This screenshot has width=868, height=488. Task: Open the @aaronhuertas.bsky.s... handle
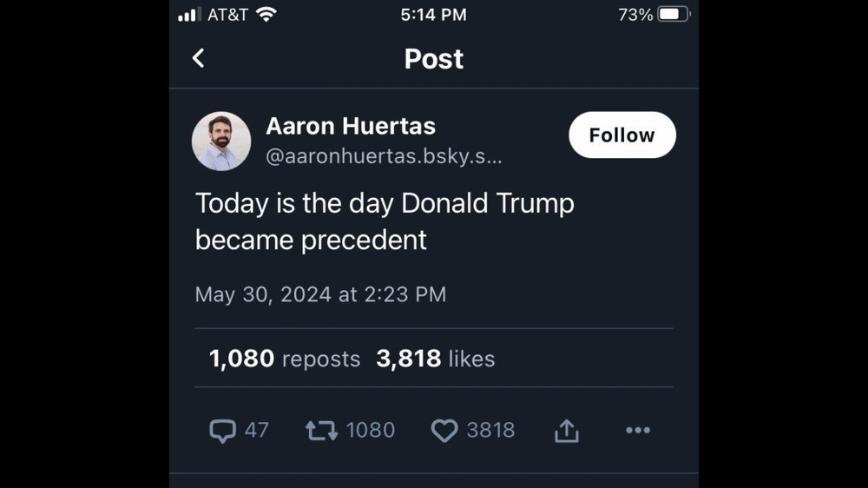384,157
